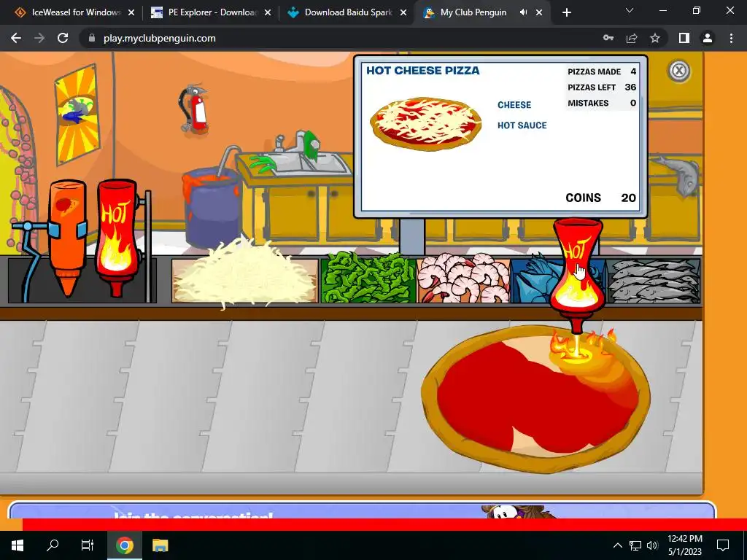
Task: Close the IceWeasel for Windows tab
Action: 131,13
